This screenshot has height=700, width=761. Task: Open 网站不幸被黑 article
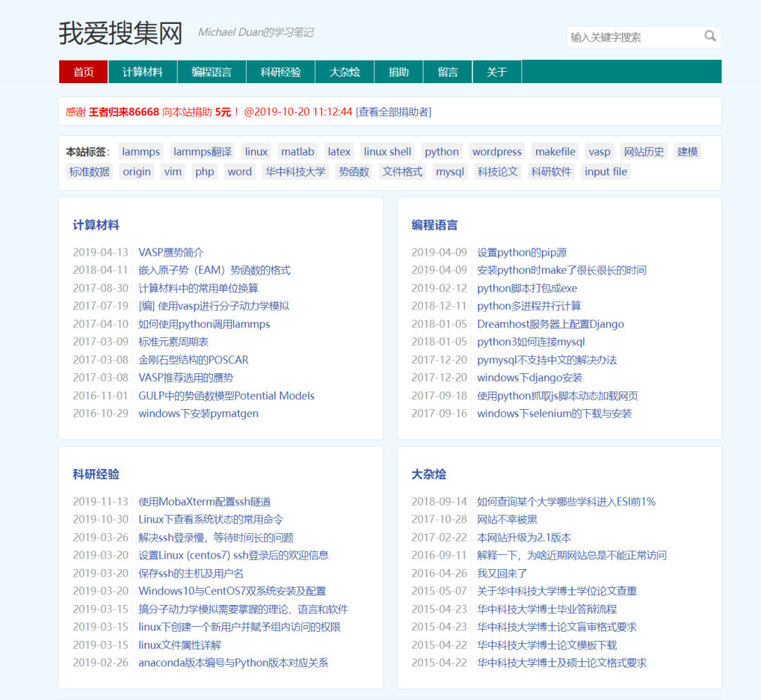(507, 520)
